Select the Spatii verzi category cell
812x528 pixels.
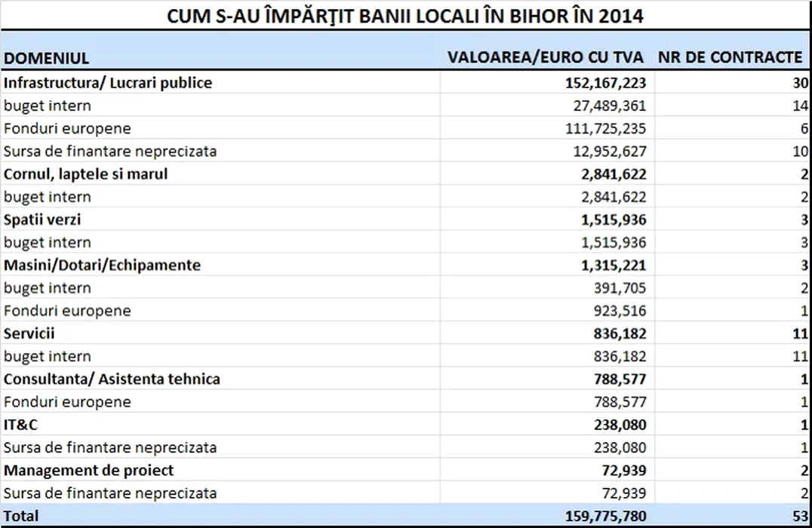(42, 219)
